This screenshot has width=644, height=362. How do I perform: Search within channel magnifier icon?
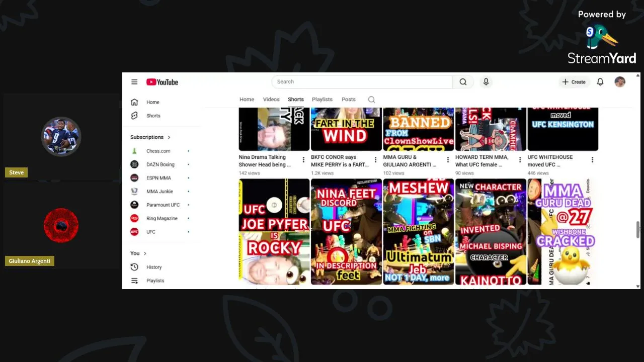pos(371,100)
